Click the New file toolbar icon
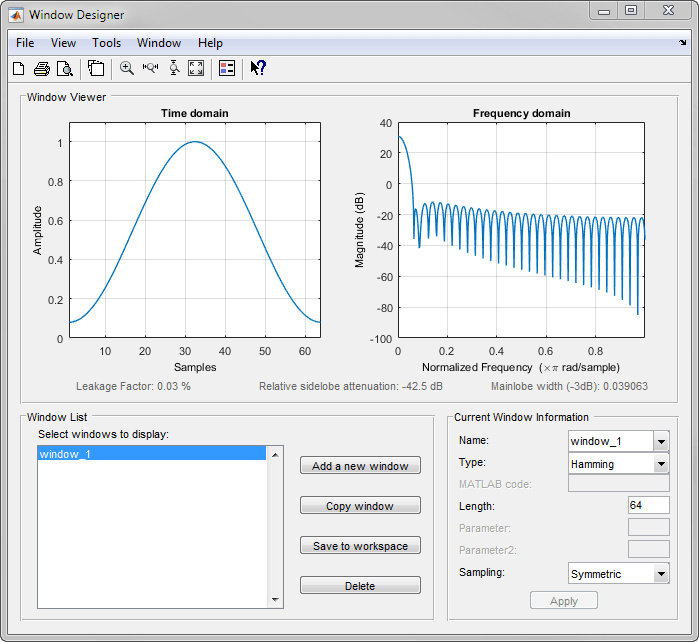The width and height of the screenshot is (699, 642). [19, 69]
